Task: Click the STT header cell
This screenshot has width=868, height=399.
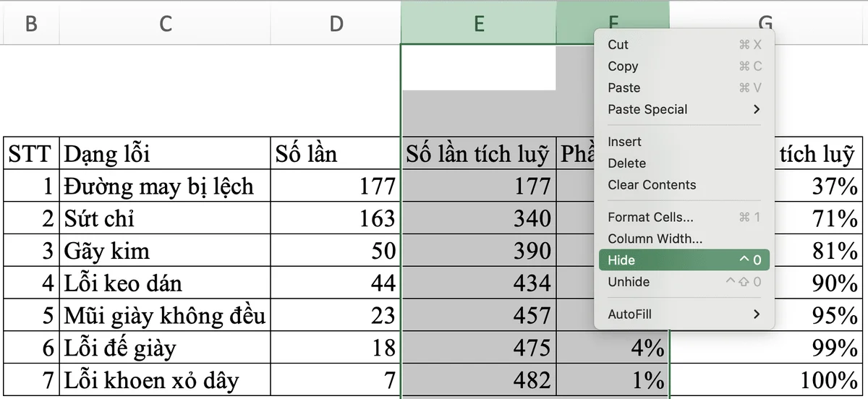Action: coord(31,153)
